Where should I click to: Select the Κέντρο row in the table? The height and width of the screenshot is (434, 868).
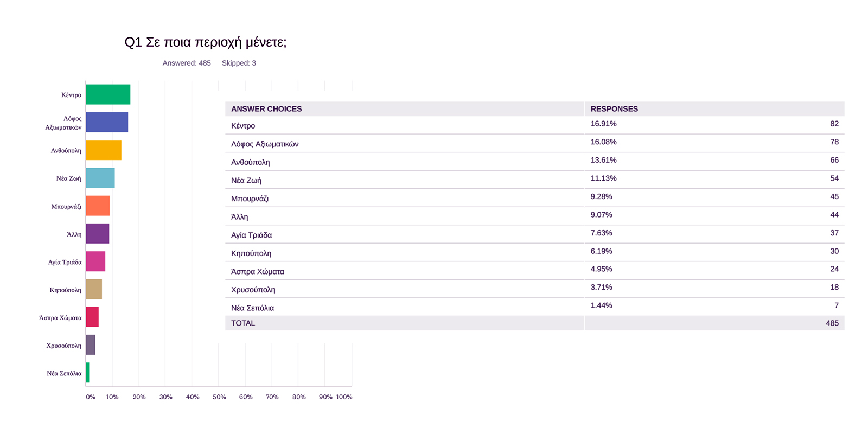pos(243,126)
